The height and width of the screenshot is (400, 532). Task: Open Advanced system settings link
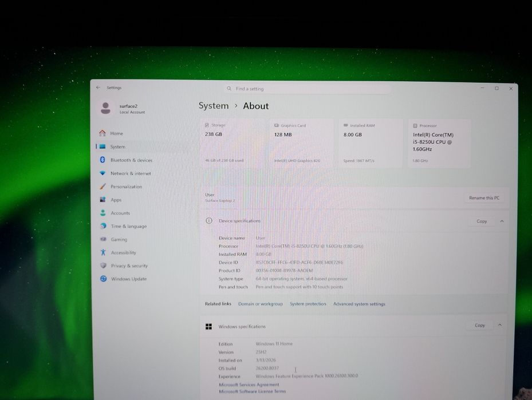coord(359,304)
